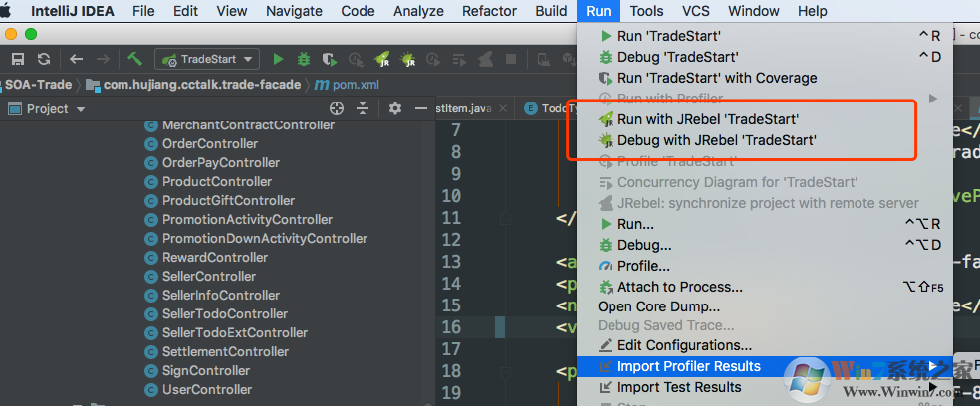Click the Run with Coverage toolbar icon
The width and height of the screenshot is (980, 406).
(x=329, y=60)
